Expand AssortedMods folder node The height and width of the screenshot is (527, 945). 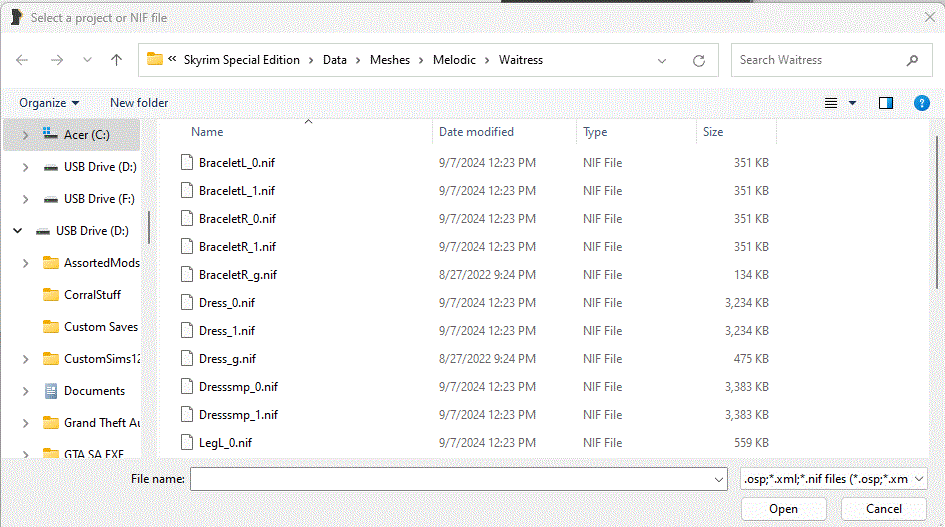click(25, 263)
